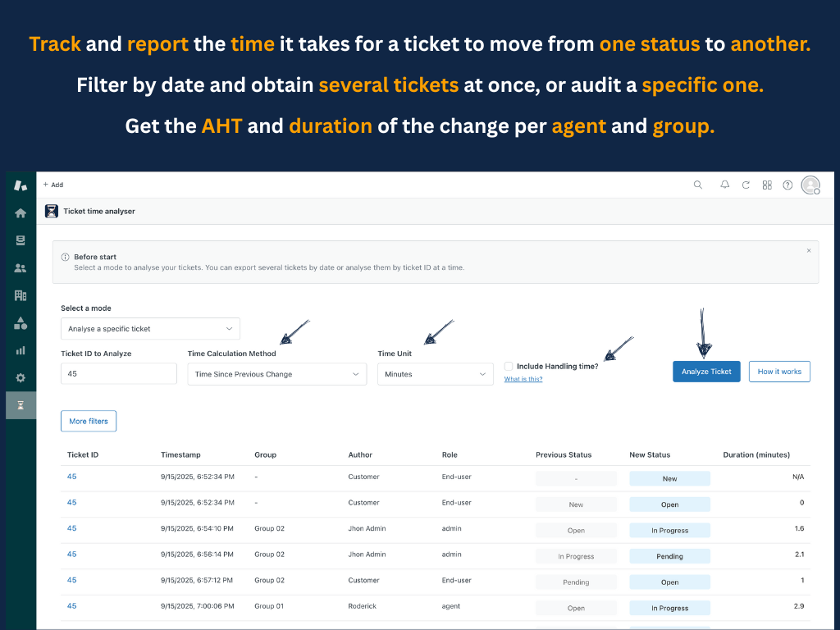Viewport: 840px width, 630px height.
Task: Click the Group column header
Action: 265,454
